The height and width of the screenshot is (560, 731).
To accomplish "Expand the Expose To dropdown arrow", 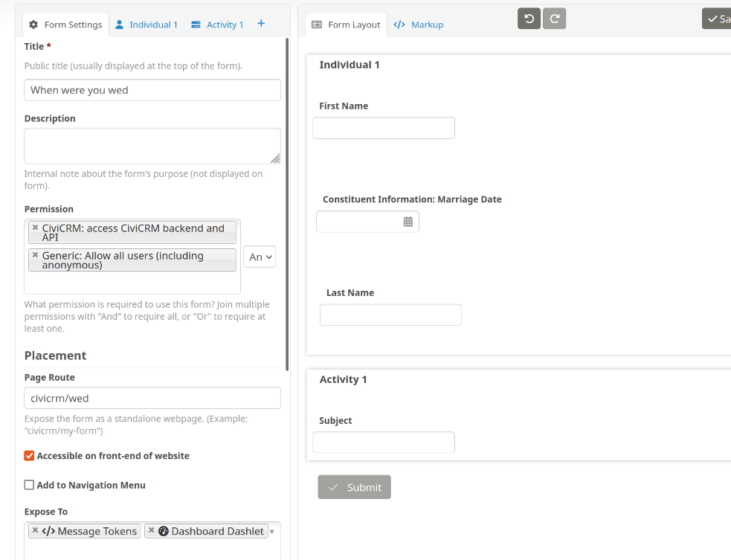I will click(x=272, y=532).
